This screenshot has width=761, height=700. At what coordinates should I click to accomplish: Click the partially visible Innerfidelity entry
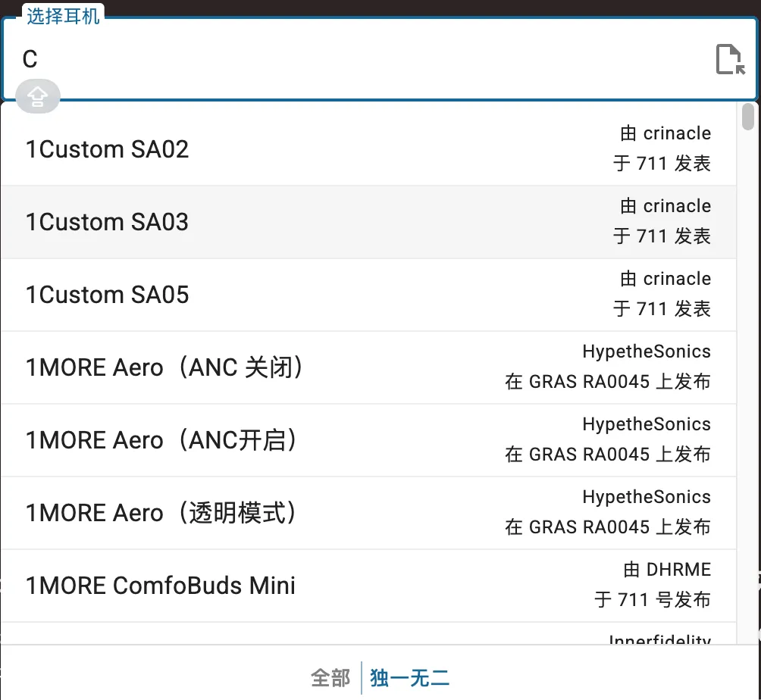tap(659, 639)
